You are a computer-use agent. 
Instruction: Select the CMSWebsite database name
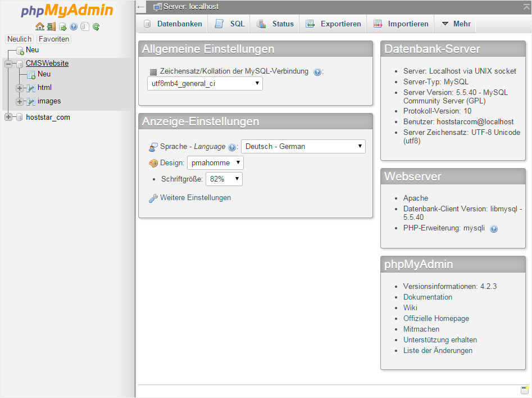point(47,63)
